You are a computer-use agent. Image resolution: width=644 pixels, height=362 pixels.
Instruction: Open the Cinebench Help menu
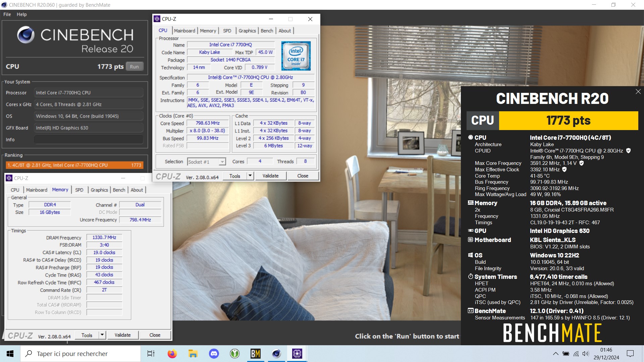click(22, 14)
